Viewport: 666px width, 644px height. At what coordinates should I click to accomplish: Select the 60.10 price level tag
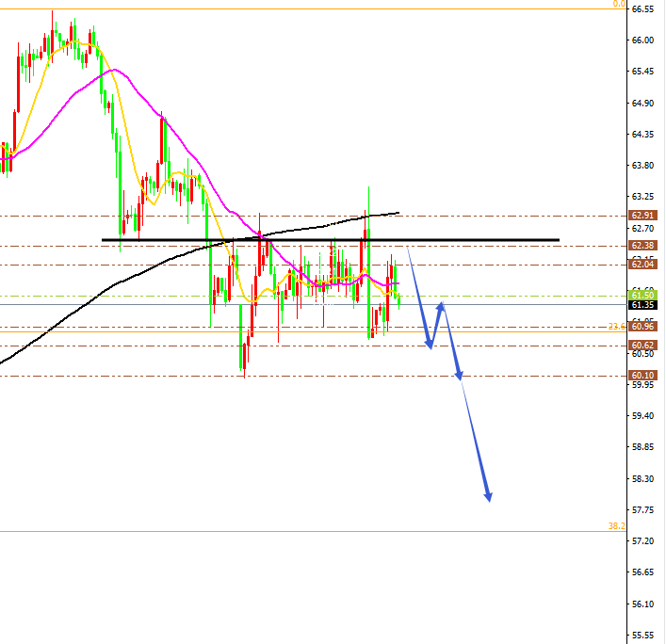point(642,376)
